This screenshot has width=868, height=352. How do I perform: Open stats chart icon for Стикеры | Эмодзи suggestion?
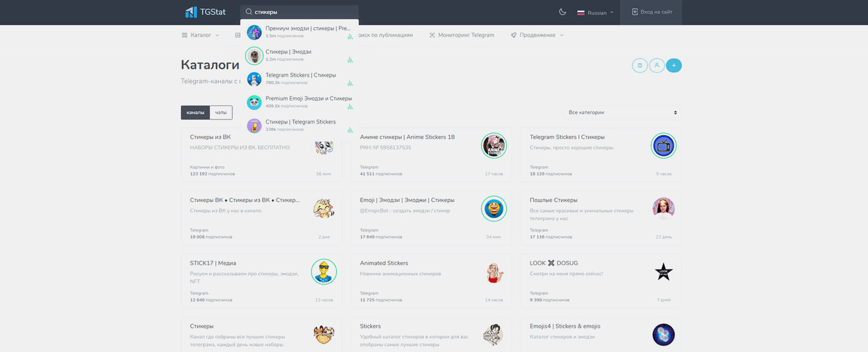(x=350, y=60)
